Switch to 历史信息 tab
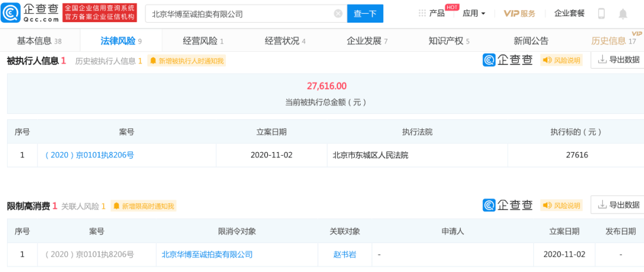Image resolution: width=644 pixels, height=272 pixels. point(613,41)
